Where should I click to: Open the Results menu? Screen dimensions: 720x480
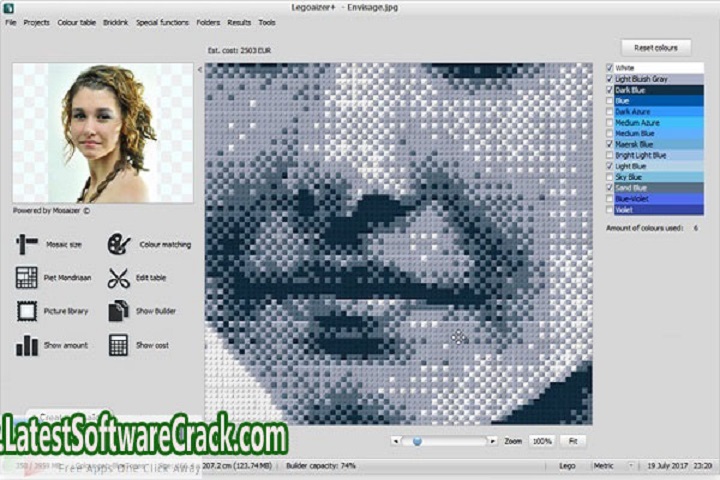tap(239, 23)
